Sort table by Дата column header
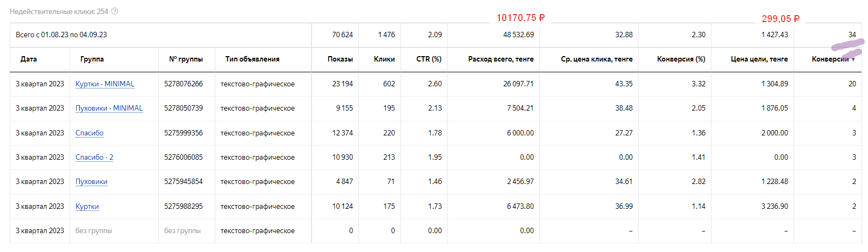Image resolution: width=868 pixels, height=252 pixels. coord(29,59)
